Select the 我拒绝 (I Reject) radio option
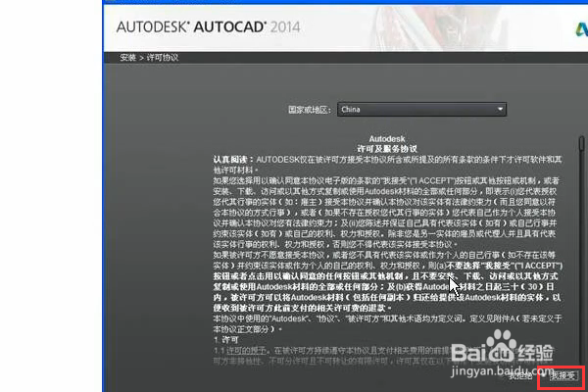Screen dimensions: 588x392 click(x=519, y=375)
